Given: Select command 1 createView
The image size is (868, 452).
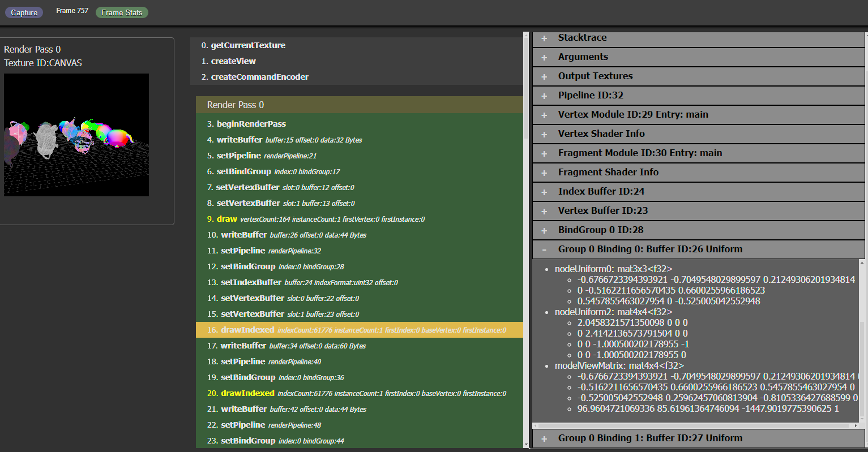Looking at the screenshot, I should point(357,61).
